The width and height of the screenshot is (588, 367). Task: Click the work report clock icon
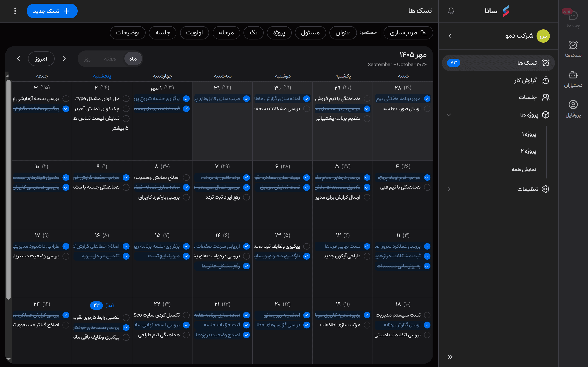pos(546,80)
